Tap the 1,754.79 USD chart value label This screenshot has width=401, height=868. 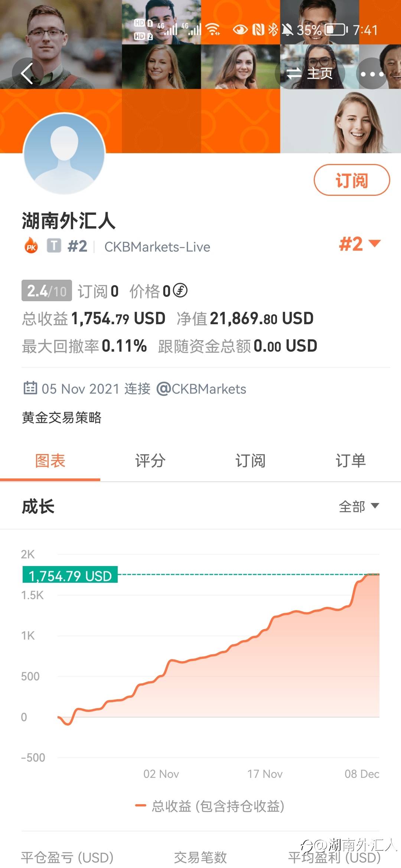point(70,575)
